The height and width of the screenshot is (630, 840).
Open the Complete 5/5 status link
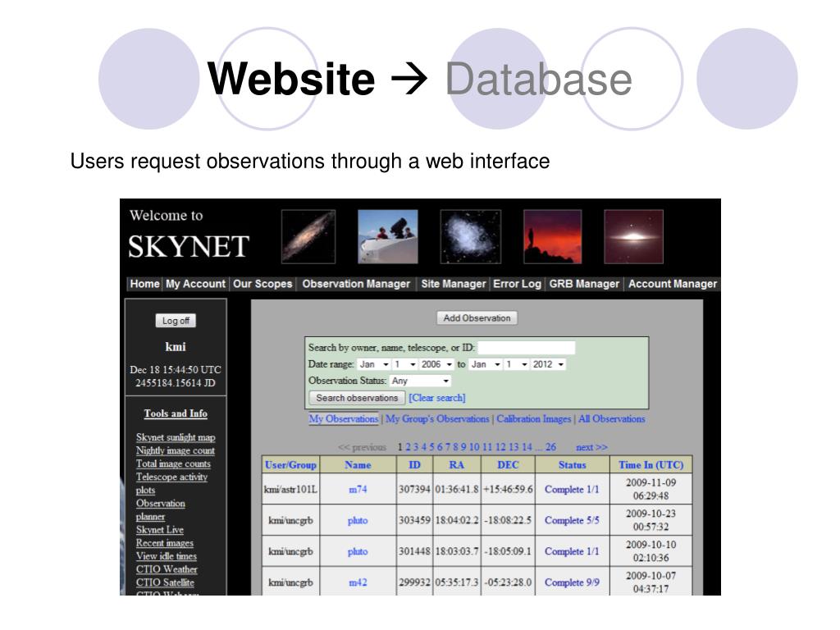[x=572, y=521]
